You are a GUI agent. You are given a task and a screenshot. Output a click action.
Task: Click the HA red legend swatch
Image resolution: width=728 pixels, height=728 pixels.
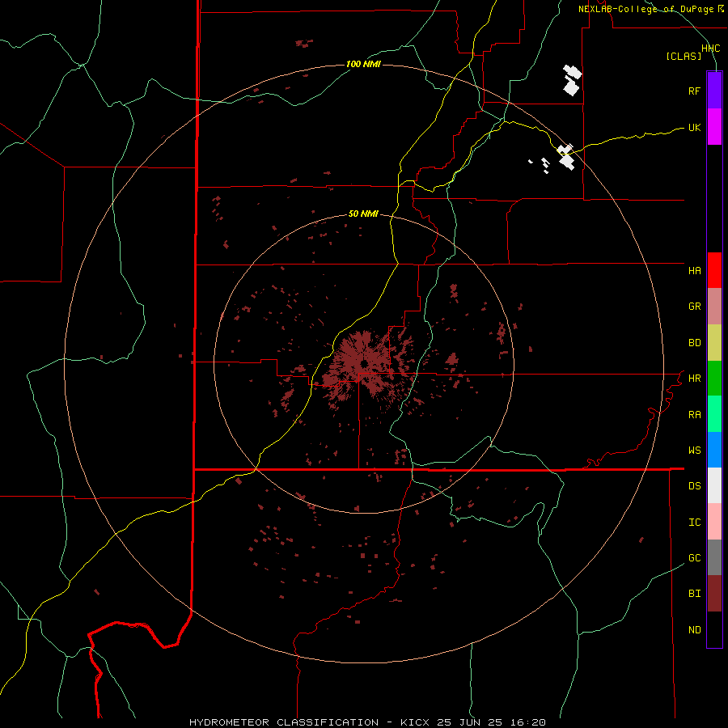tap(714, 270)
